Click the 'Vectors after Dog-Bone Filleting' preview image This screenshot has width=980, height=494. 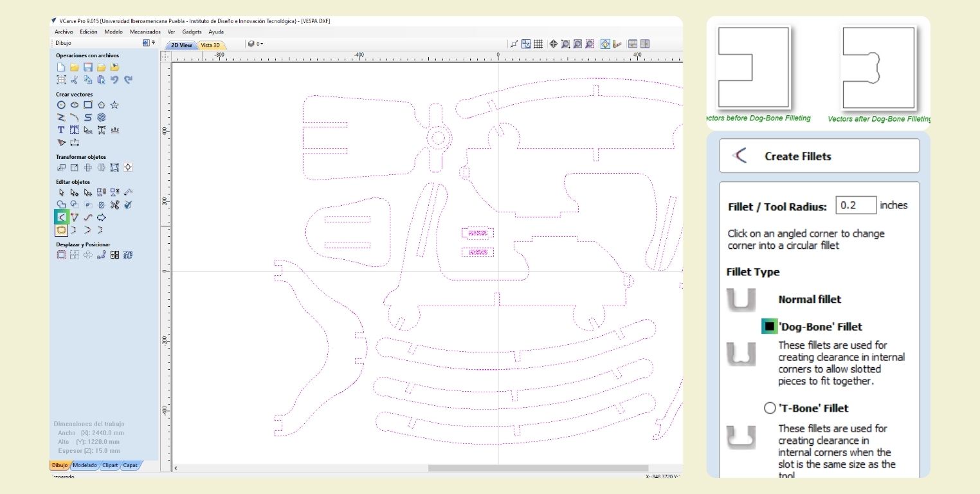pyautogui.click(x=878, y=68)
